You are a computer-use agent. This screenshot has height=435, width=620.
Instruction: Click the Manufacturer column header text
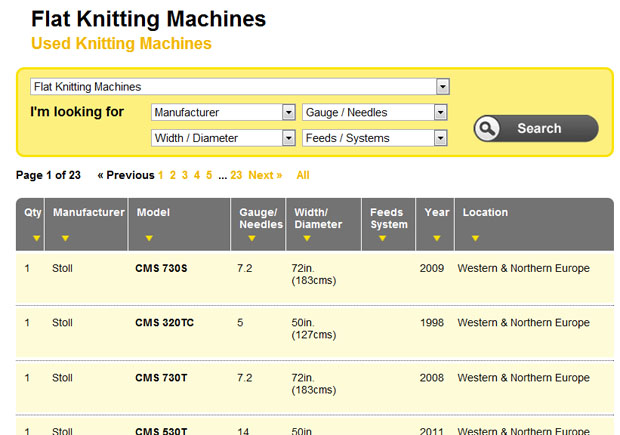coord(89,212)
